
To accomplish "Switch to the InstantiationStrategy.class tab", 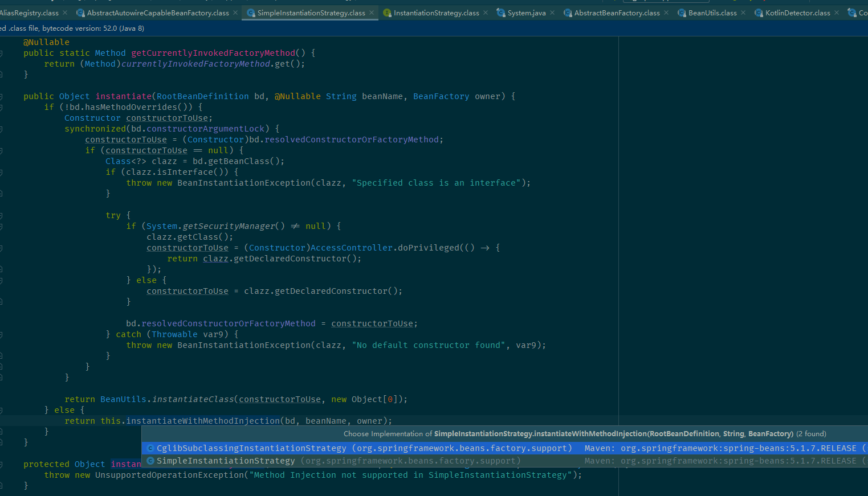I will coord(436,13).
